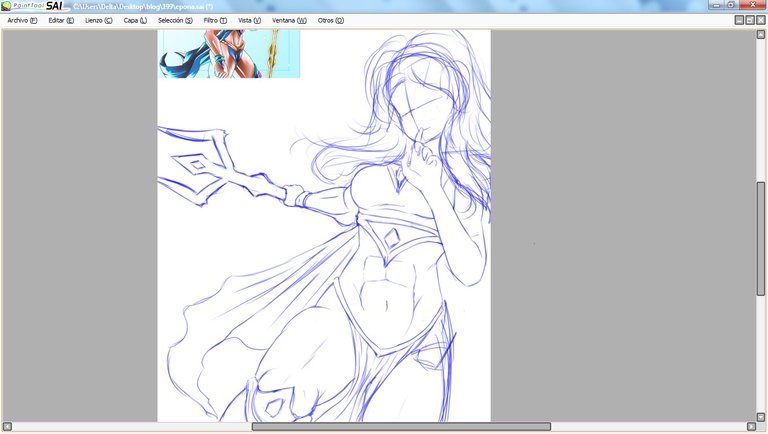This screenshot has width=768, height=434.
Task: Close the epona.sai document view
Action: (761, 20)
